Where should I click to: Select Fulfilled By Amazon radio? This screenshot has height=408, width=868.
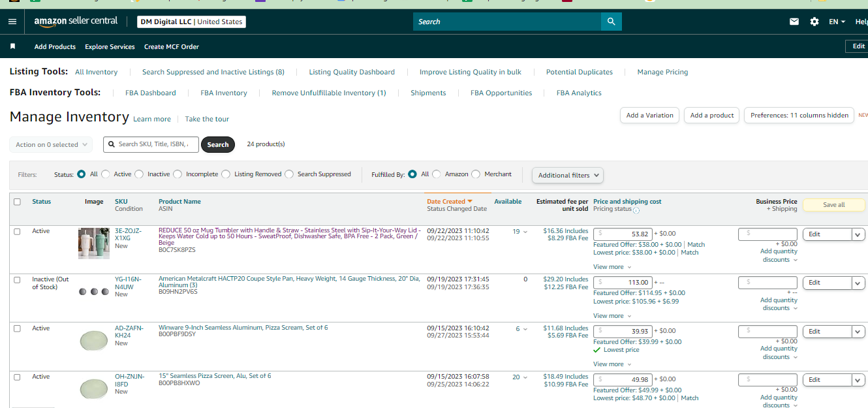point(437,174)
